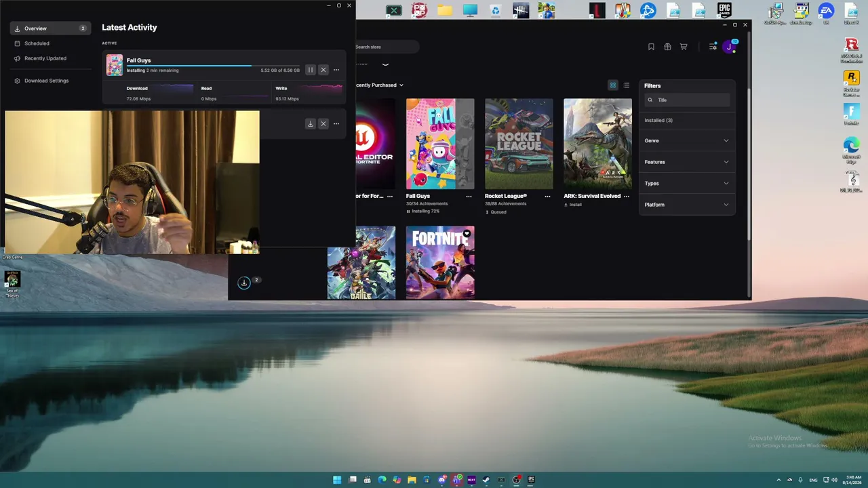
Task: Open the downloads indicator with badge 2
Action: (x=244, y=283)
